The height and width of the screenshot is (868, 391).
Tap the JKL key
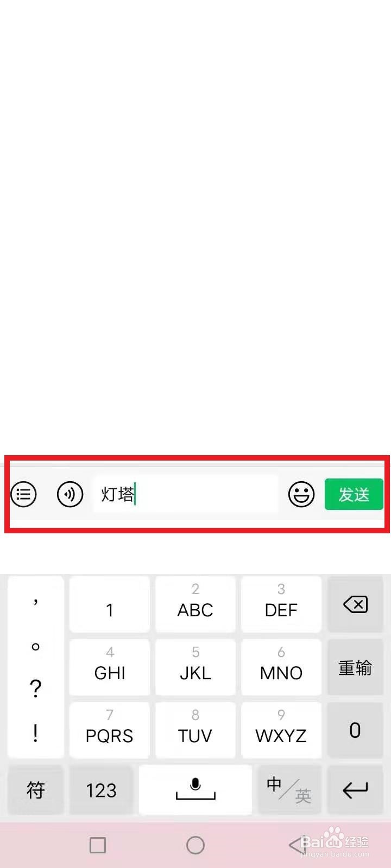[x=195, y=667]
